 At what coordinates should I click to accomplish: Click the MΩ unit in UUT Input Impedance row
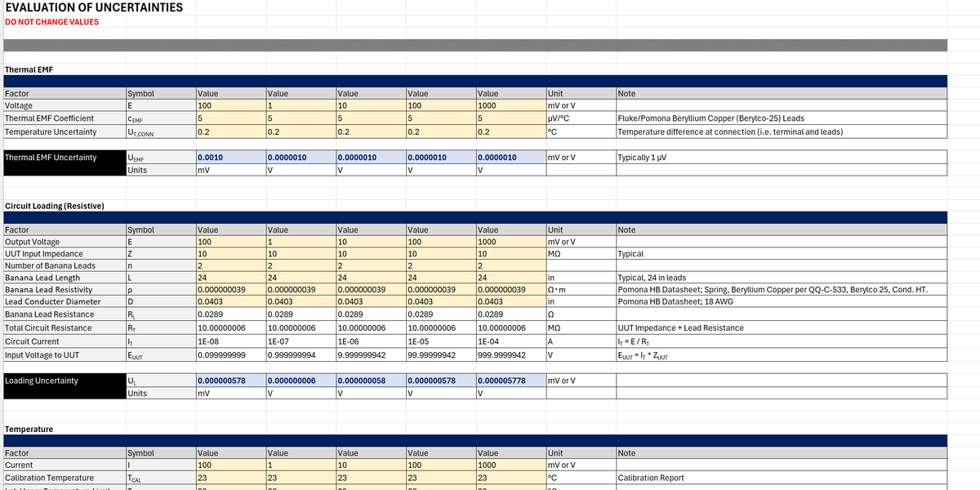coord(558,254)
